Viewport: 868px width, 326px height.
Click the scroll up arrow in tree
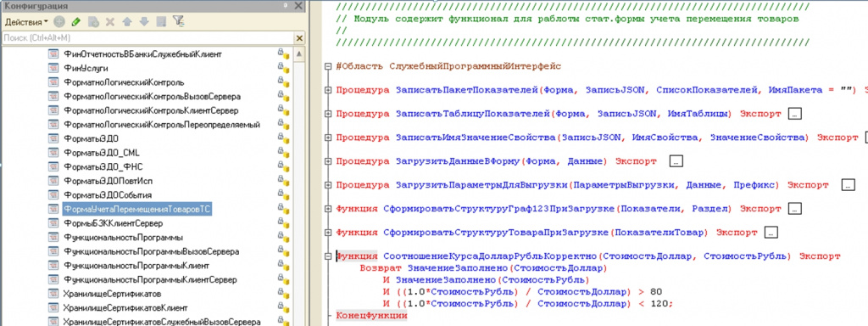[299, 53]
